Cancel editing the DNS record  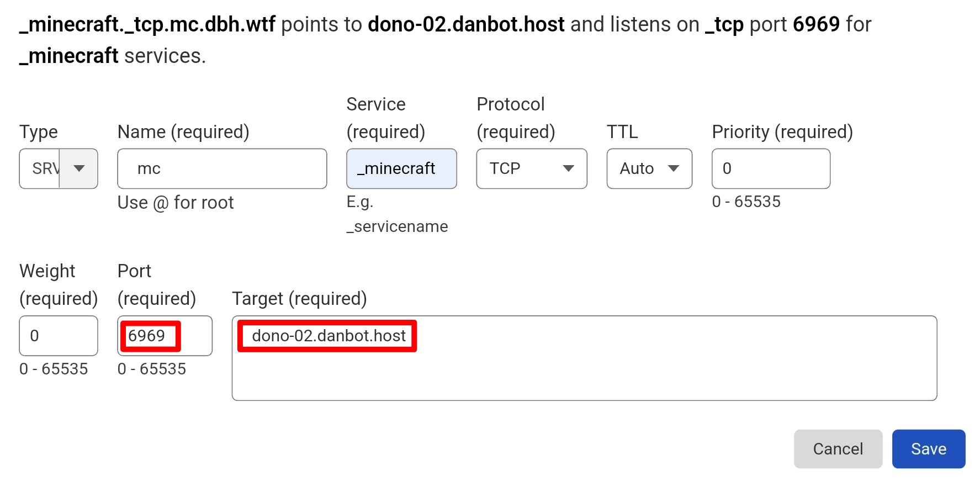tap(838, 449)
